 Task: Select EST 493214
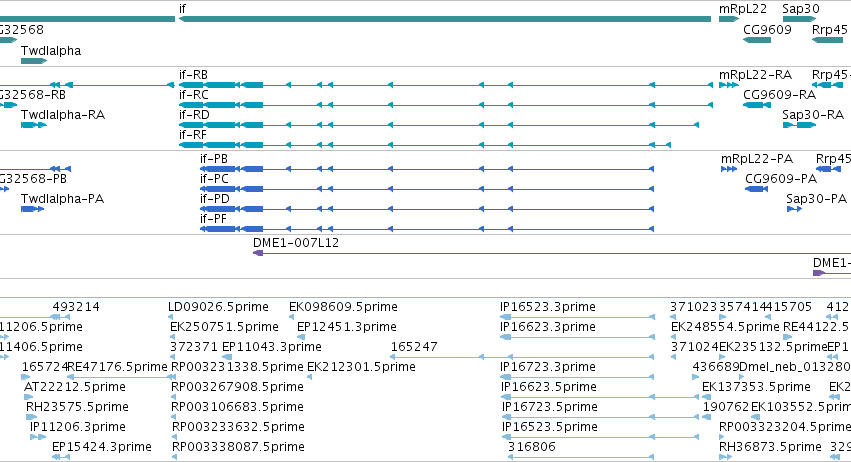[x=60, y=317]
